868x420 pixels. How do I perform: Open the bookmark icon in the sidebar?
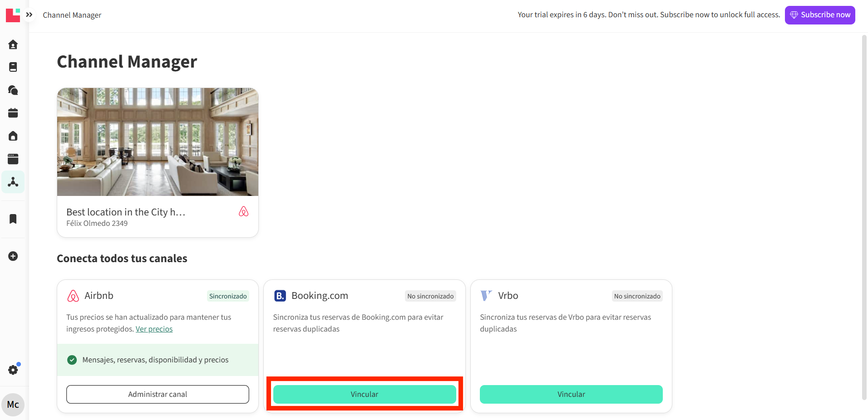pyautogui.click(x=13, y=219)
